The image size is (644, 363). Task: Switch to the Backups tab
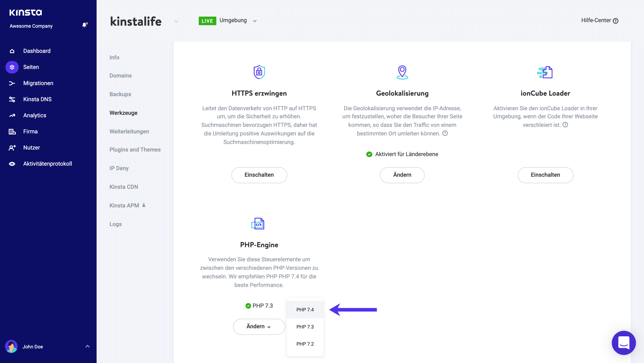coord(120,94)
